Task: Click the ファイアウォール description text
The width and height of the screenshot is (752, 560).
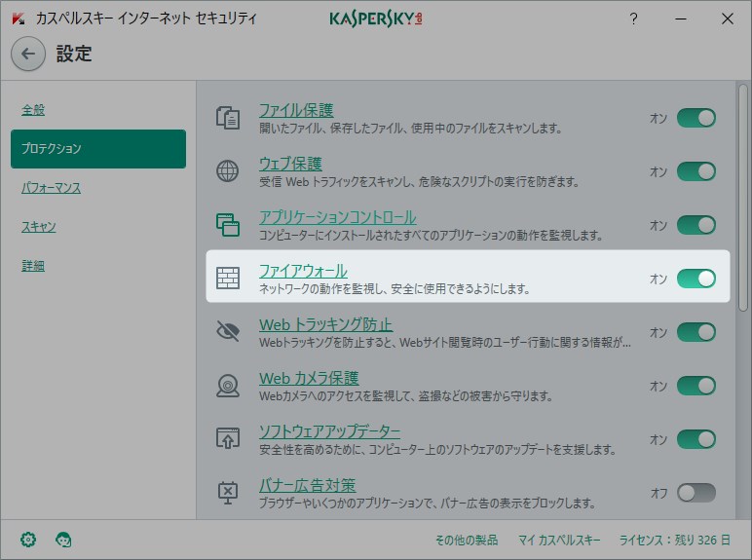Action: pos(395,288)
